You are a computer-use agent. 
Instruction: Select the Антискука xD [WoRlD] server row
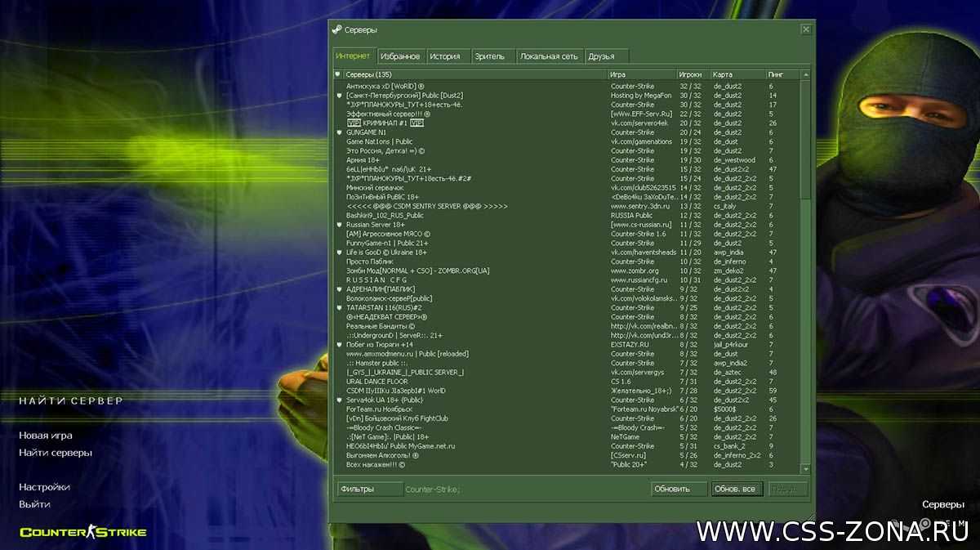click(568, 86)
